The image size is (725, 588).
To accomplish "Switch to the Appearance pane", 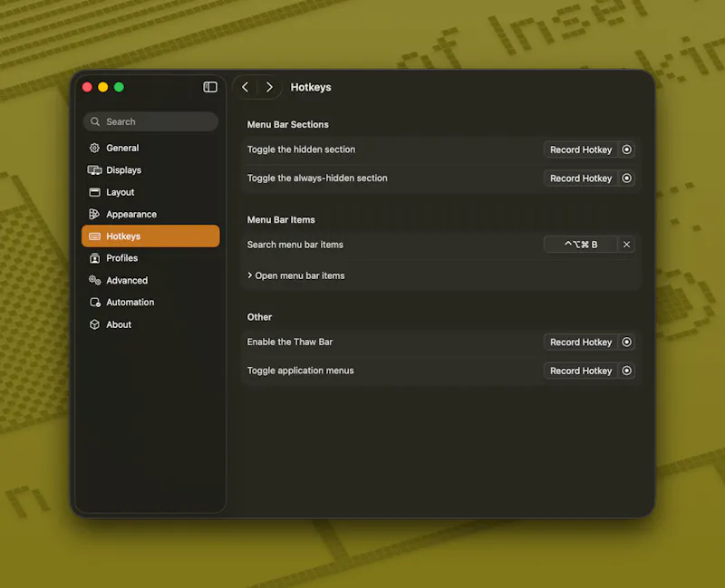I will (x=150, y=214).
